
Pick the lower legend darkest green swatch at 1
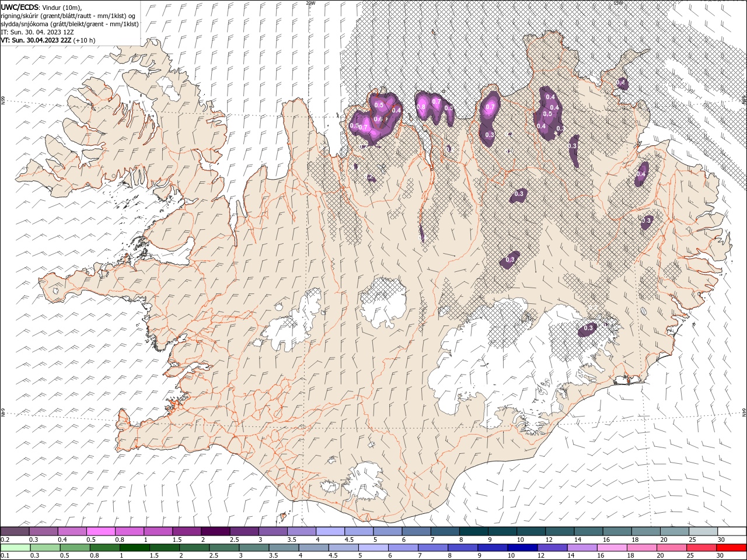pos(134,549)
